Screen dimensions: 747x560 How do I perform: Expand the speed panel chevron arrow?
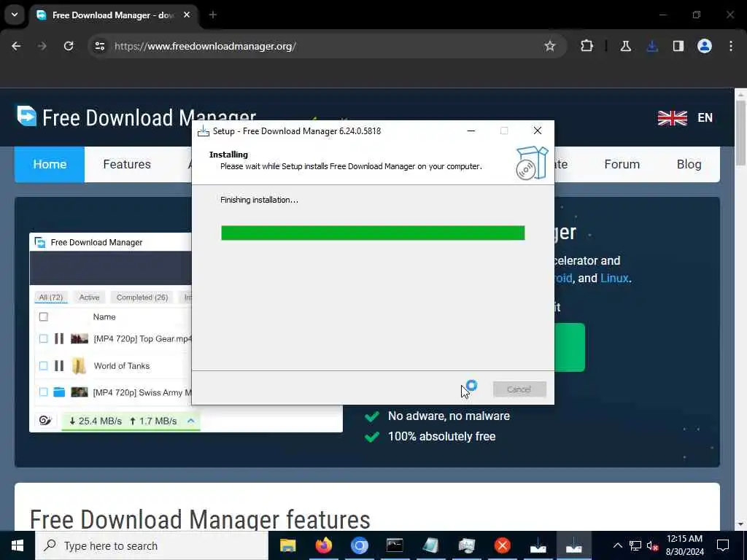tap(190, 421)
